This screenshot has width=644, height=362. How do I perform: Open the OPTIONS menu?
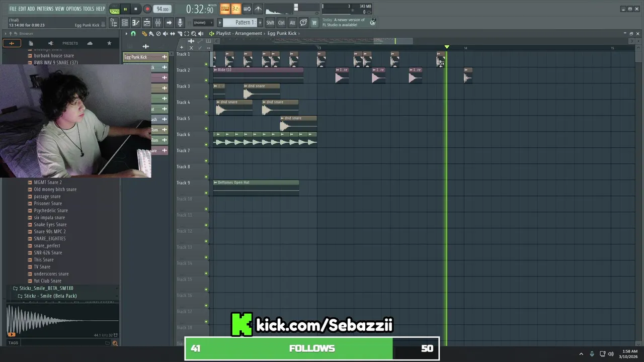73,9
